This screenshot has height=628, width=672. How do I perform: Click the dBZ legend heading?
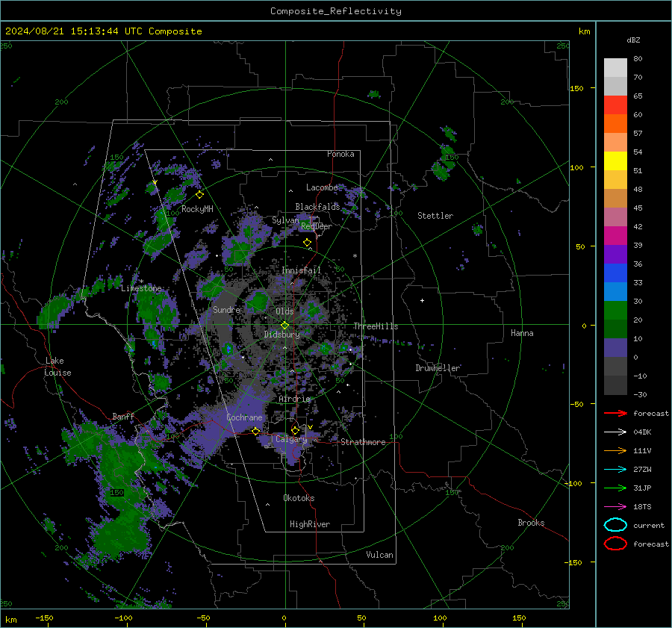pos(633,40)
